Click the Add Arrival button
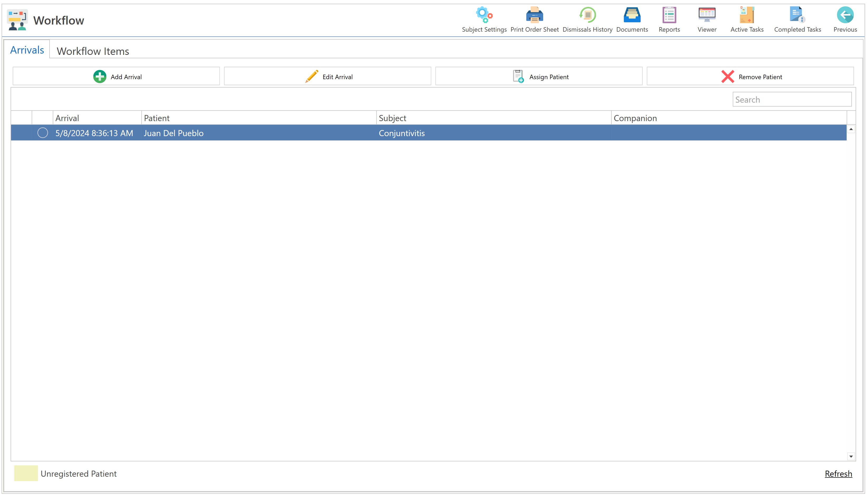 tap(116, 77)
